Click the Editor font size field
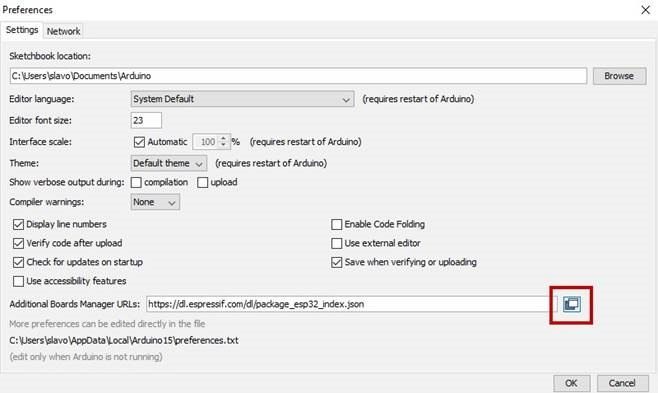This screenshot has width=658, height=393. [146, 120]
